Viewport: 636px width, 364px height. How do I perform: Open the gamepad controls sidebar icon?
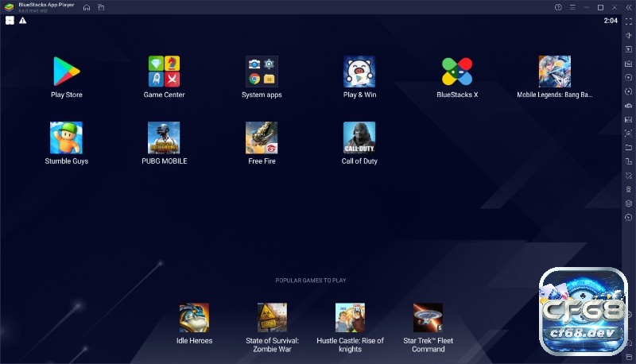(x=629, y=106)
